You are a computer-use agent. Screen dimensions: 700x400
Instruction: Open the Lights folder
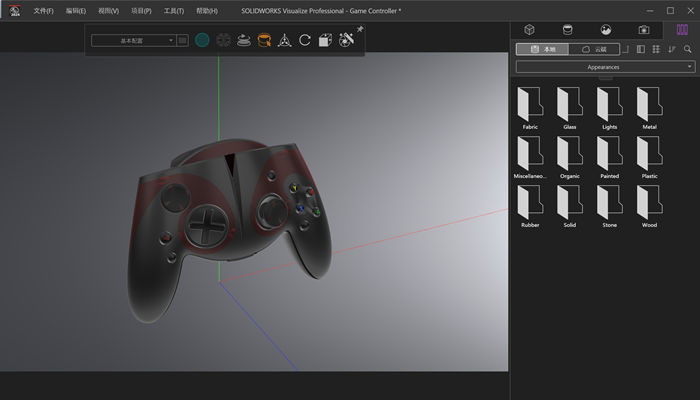609,108
